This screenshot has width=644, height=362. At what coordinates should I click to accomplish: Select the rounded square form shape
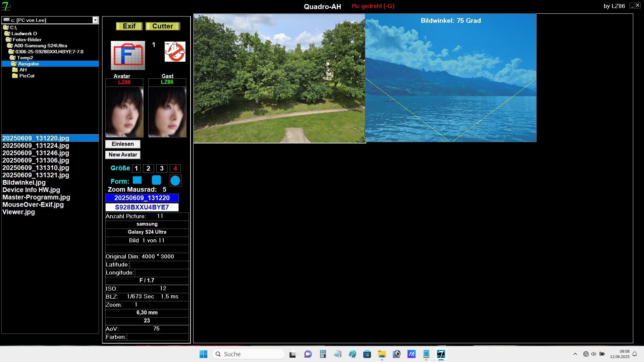click(156, 180)
